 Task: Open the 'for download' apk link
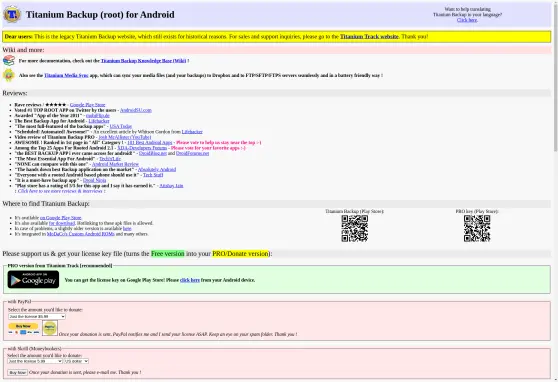tap(62, 223)
